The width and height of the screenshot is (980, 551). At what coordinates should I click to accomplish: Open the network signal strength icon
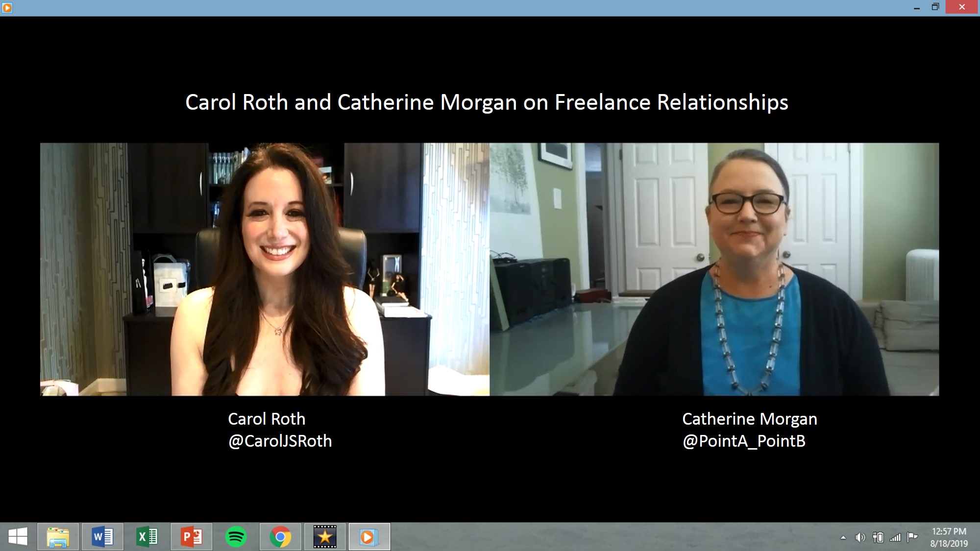895,537
